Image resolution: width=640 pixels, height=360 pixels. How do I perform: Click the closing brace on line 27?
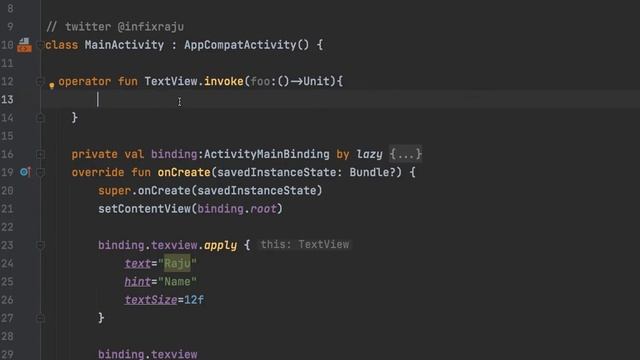[101, 318]
